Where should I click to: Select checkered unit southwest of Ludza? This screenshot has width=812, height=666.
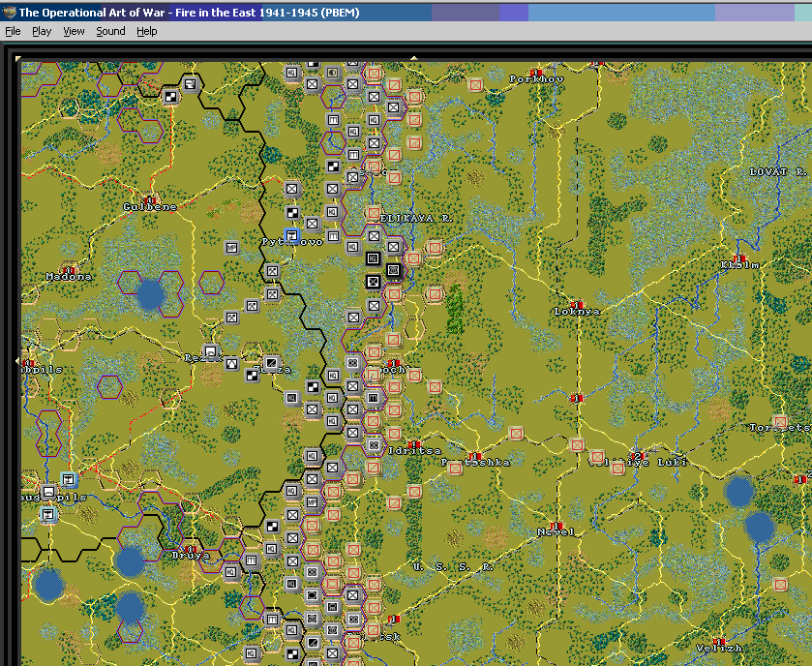tap(252, 375)
